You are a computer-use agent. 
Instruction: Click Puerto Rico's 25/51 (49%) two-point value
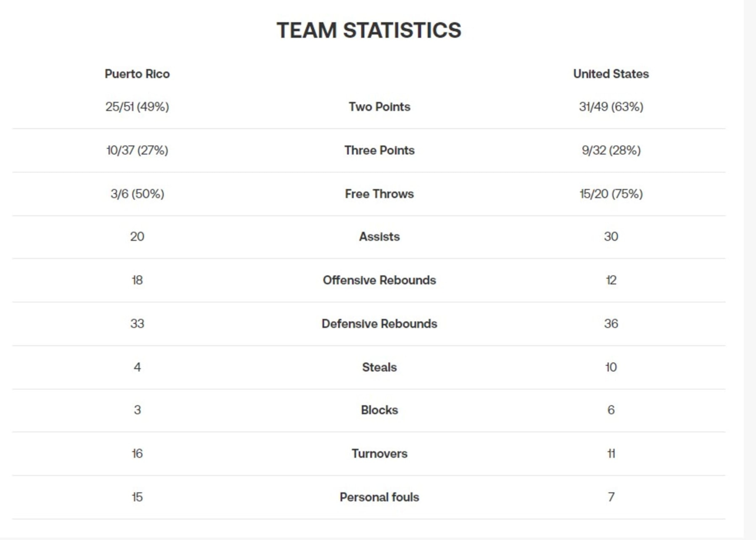click(137, 107)
